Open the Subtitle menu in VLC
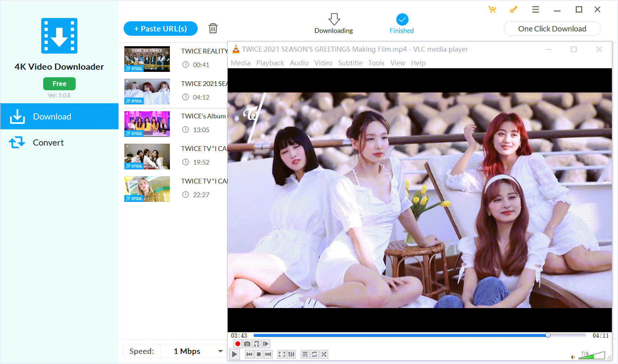 click(350, 63)
